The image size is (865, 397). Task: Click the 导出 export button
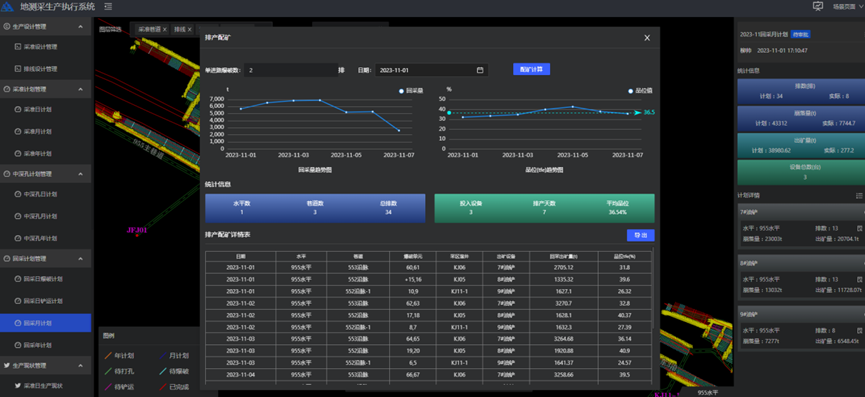click(640, 235)
